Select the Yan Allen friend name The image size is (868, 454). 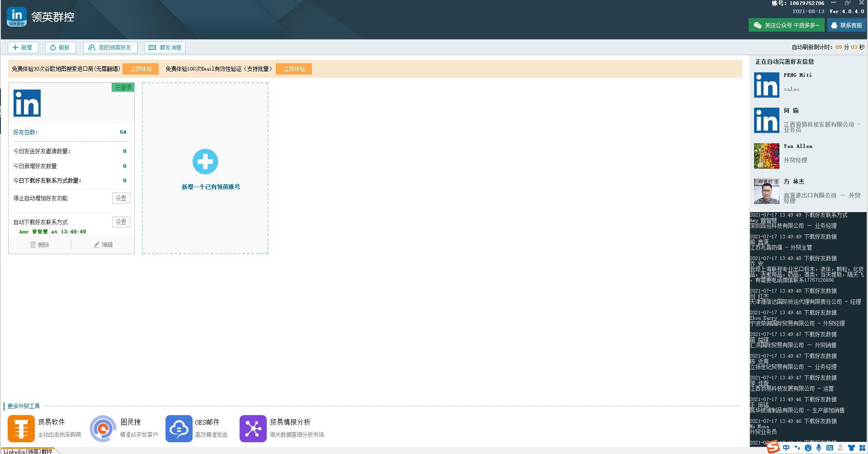point(798,146)
